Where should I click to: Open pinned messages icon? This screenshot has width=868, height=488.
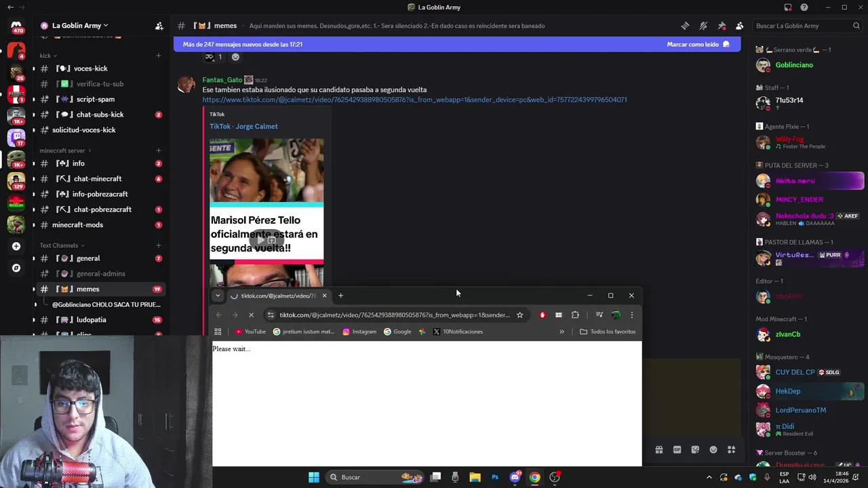tap(722, 26)
